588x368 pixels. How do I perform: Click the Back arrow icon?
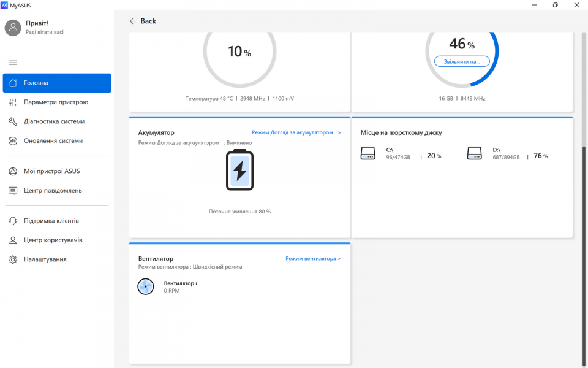coord(132,21)
